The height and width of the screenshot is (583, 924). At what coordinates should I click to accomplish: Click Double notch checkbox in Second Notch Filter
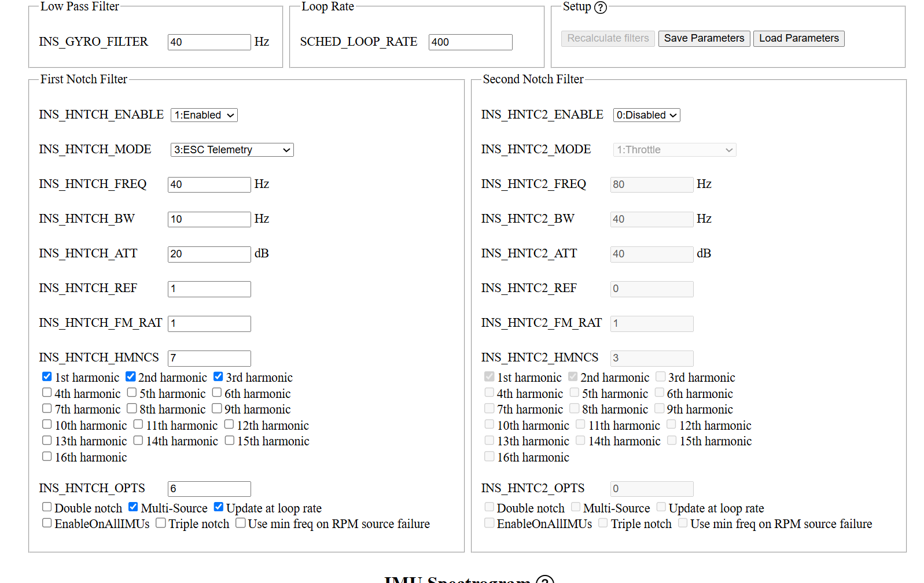[x=489, y=507]
